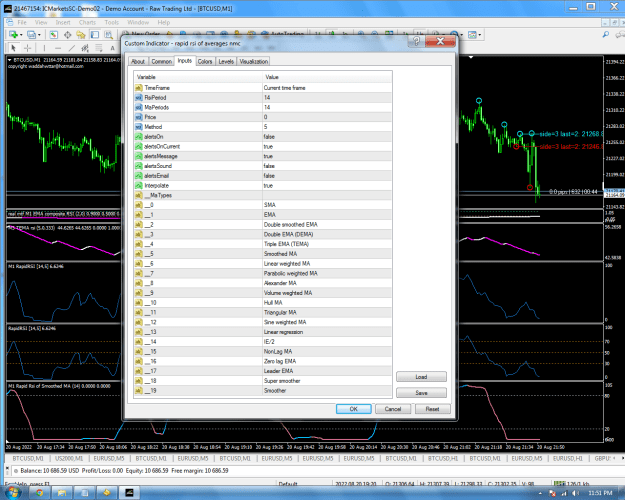The image size is (625, 500).
Task: Click the dialog Help question-mark button
Action: (x=416, y=41)
